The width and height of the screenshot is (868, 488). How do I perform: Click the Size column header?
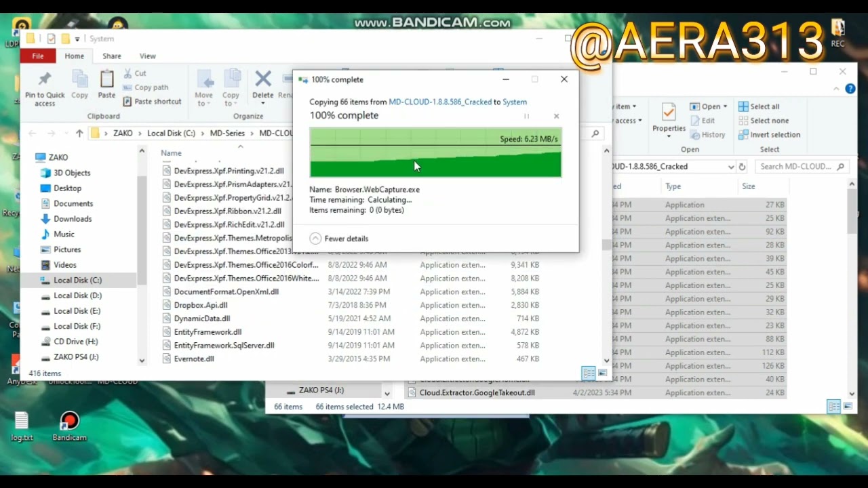[x=749, y=186]
